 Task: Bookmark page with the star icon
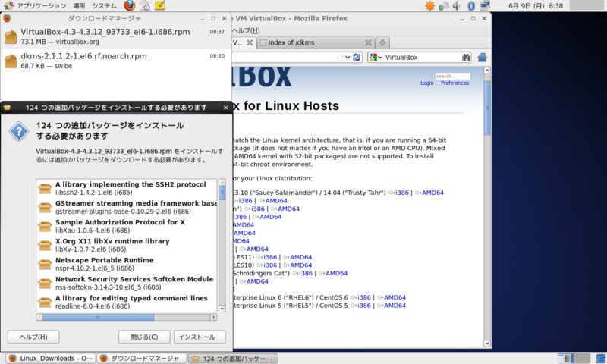click(x=339, y=57)
